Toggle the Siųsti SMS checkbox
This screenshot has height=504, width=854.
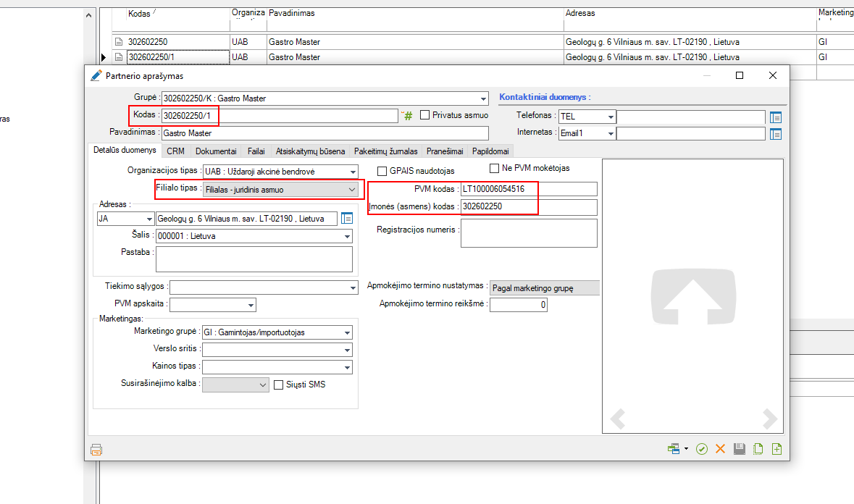click(278, 385)
